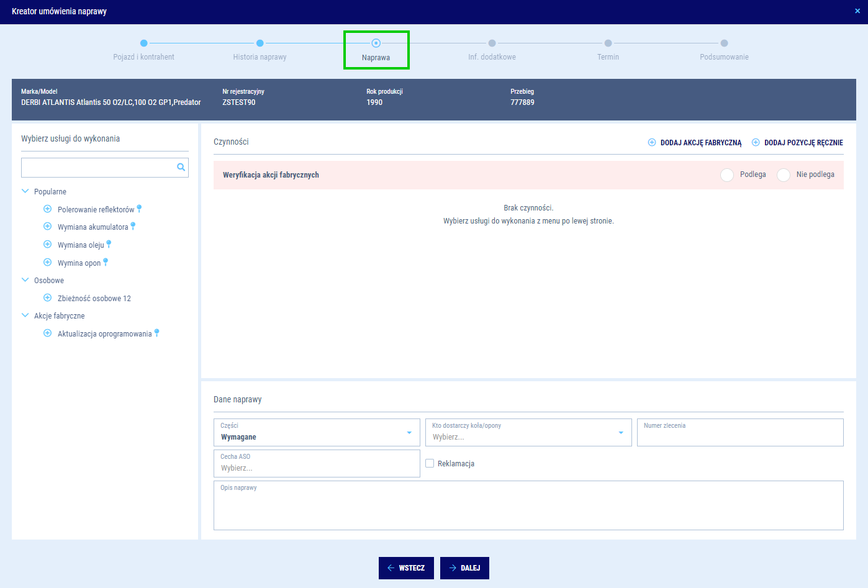Add Aktualizacja oprogramowania via plus icon
Screen dimensions: 868x588
tap(47, 333)
